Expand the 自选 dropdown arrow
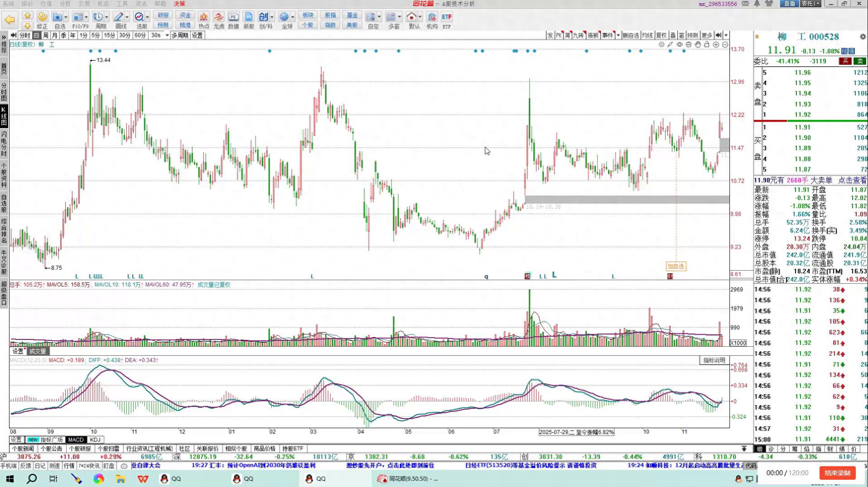 66,17
